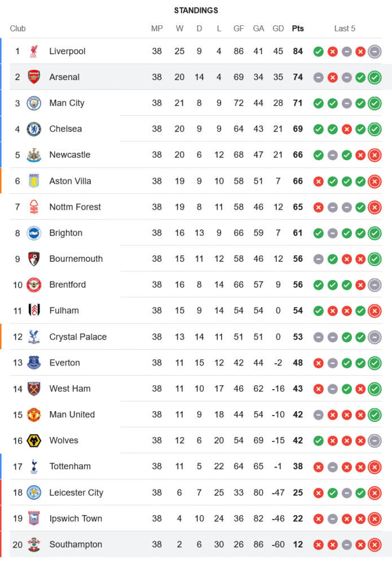The height and width of the screenshot is (564, 392).
Task: Click Southampton's most recent loss icon
Action: click(x=375, y=545)
